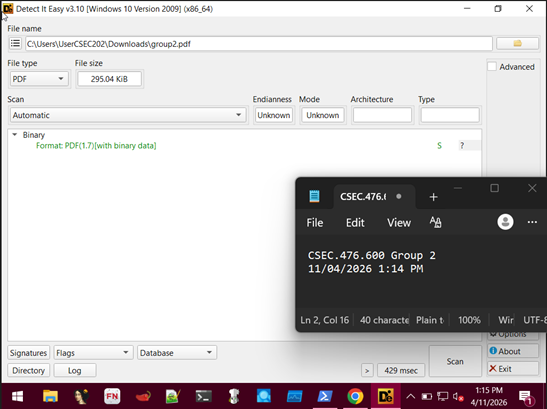
Task: Open the three-dots more menu in Notepad
Action: coord(532,222)
